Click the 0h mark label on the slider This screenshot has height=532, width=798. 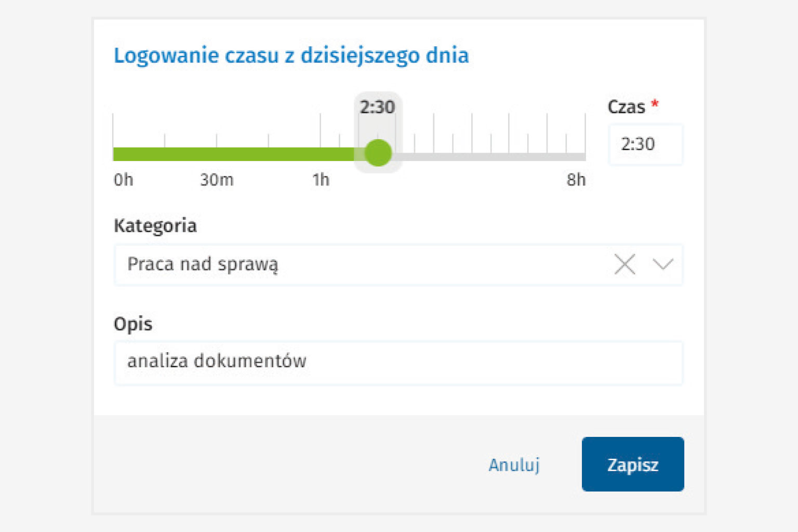[124, 180]
